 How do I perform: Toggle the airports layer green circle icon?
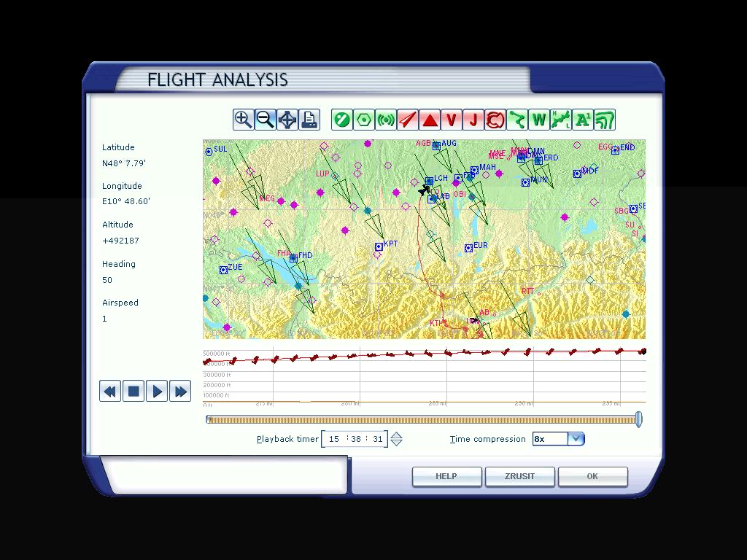pyautogui.click(x=341, y=120)
